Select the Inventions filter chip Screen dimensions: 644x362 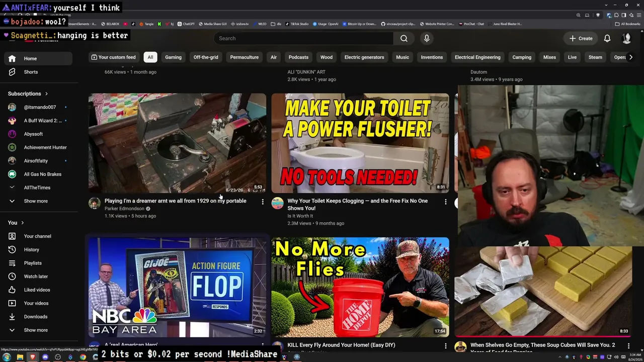click(x=432, y=57)
